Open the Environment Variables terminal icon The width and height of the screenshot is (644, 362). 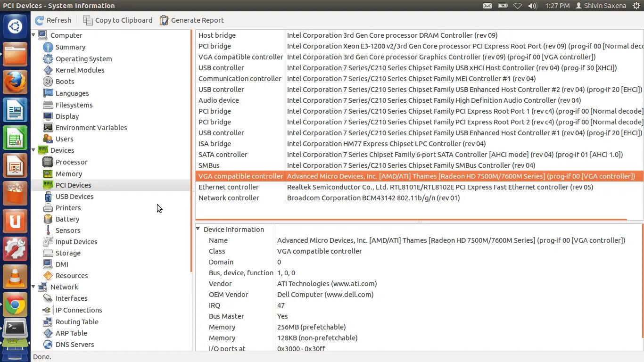[48, 128]
